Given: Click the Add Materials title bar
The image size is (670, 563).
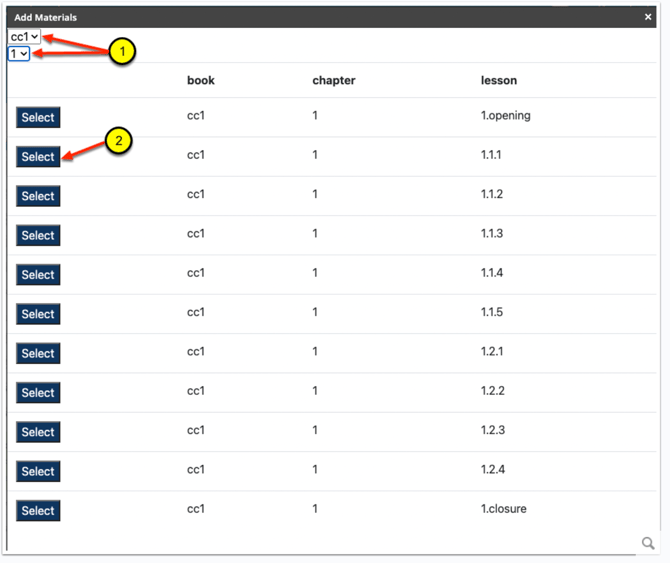Looking at the screenshot, I should (x=331, y=17).
